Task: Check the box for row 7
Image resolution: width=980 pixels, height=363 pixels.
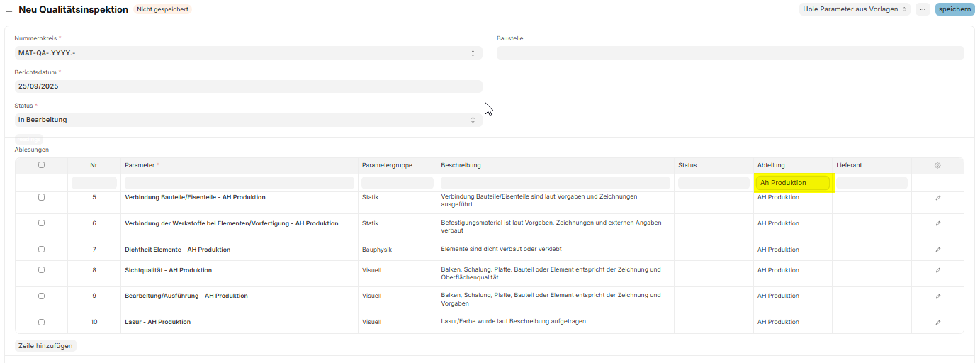Action: click(x=41, y=250)
